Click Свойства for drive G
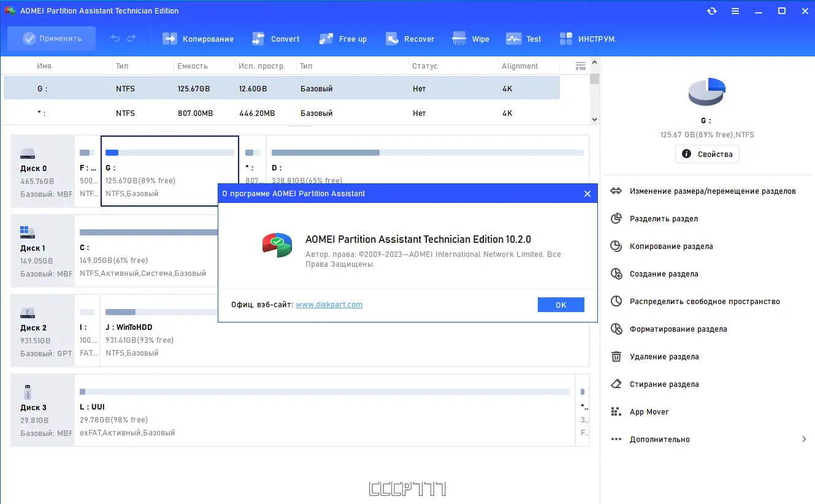The image size is (815, 504). tap(707, 154)
